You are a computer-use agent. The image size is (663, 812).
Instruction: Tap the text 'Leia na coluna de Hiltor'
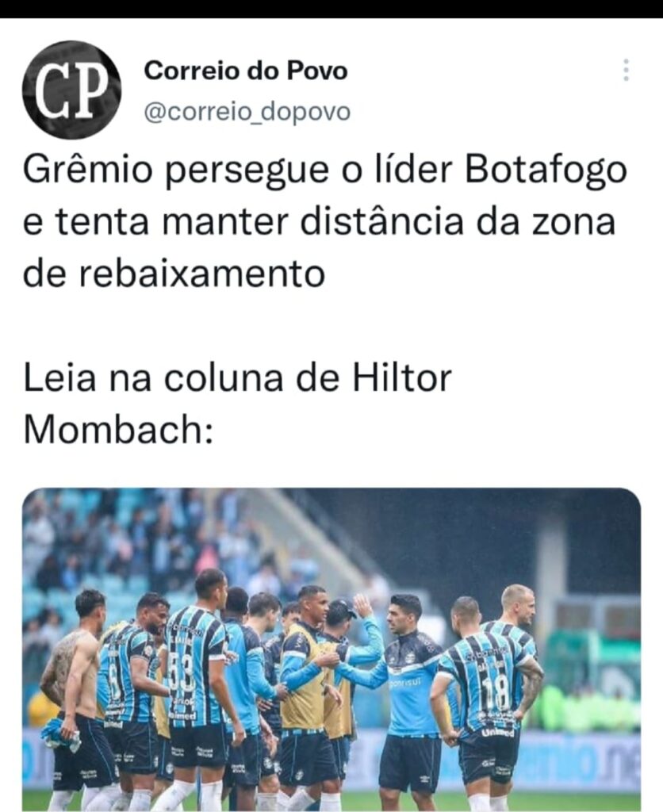(238, 378)
